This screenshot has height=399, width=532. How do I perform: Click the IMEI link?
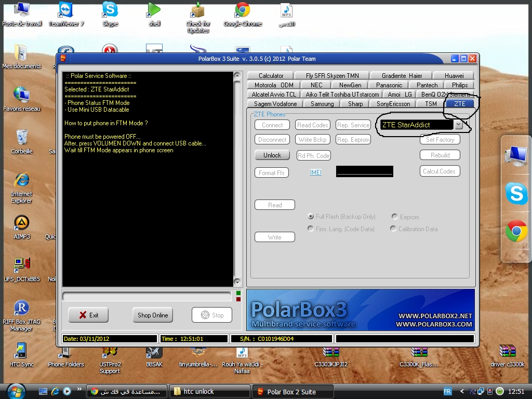pos(315,172)
